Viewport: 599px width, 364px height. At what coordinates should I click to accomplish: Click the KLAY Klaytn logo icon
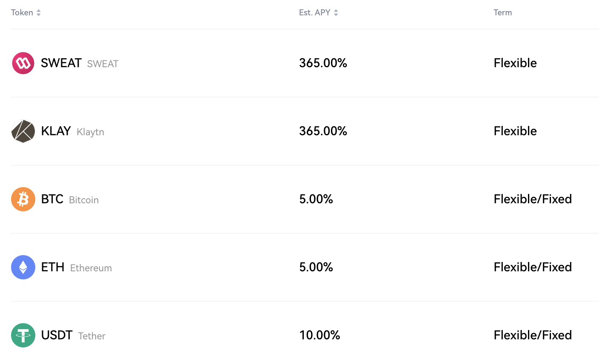[23, 131]
